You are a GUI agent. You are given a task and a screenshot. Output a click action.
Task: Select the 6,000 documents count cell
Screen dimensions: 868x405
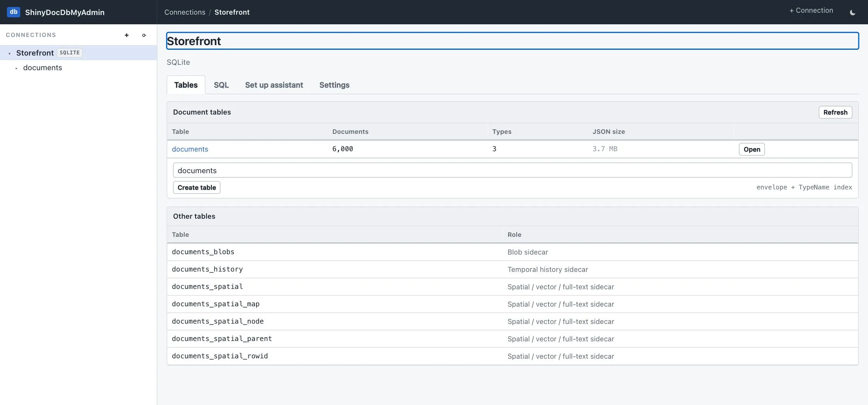point(343,149)
